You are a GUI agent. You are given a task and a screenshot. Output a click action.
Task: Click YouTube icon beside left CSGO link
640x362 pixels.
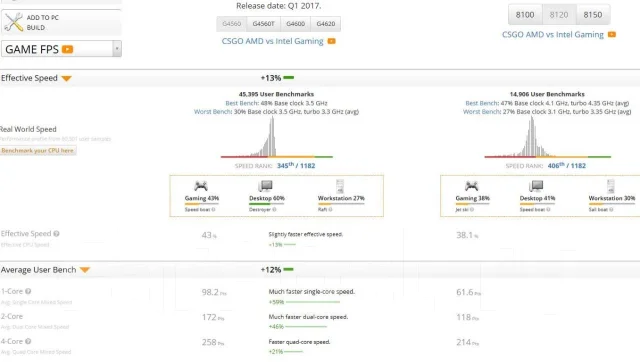coord(331,41)
